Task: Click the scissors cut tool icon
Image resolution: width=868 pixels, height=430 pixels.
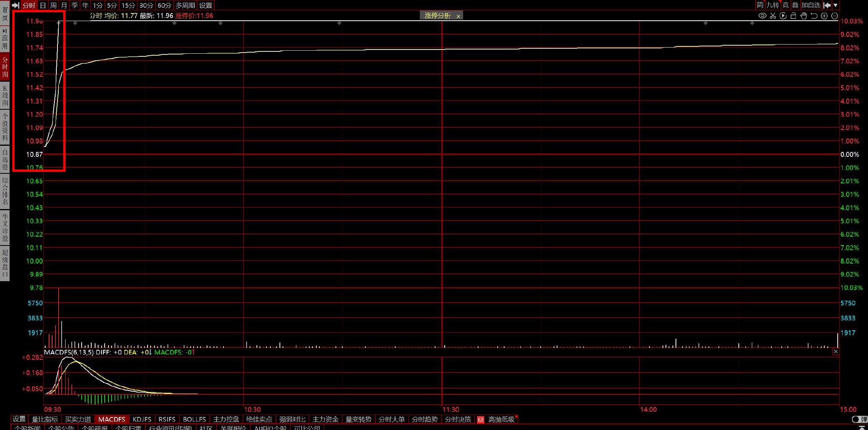Action: click(x=773, y=16)
